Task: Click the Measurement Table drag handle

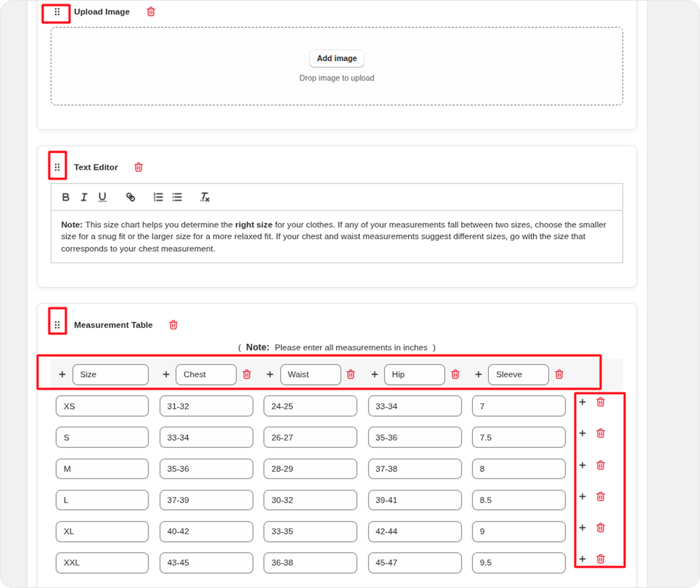Action: (x=57, y=325)
